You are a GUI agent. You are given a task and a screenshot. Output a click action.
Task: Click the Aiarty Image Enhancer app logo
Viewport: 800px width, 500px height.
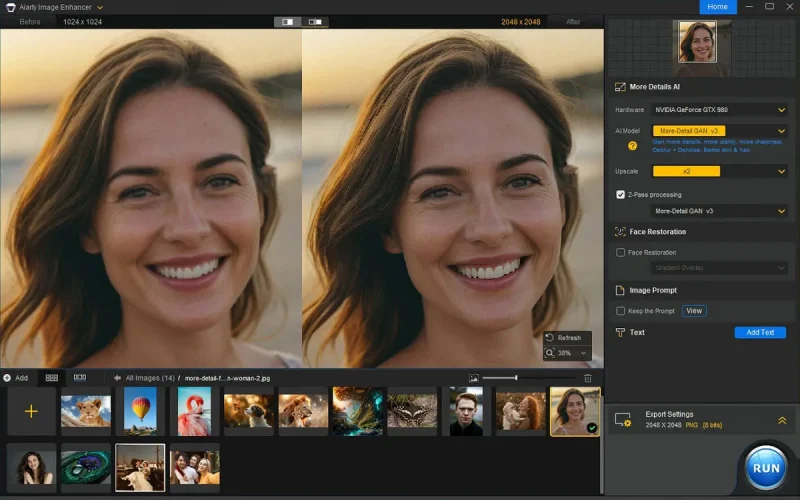(10, 7)
